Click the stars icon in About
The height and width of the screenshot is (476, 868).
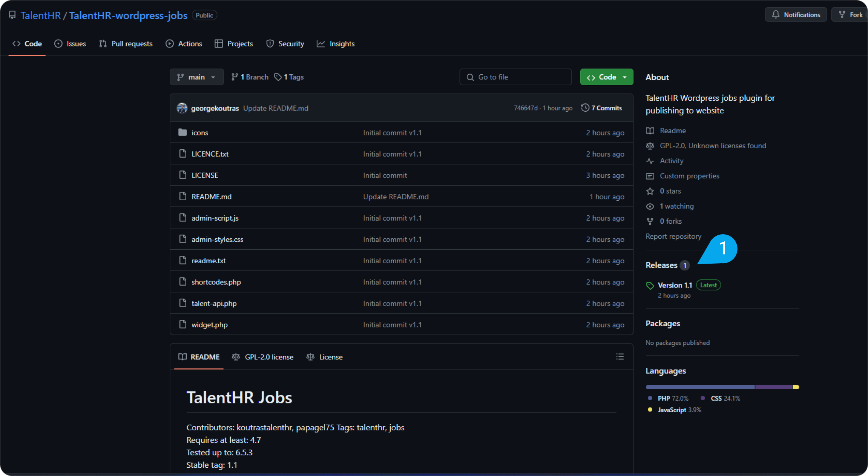(650, 191)
